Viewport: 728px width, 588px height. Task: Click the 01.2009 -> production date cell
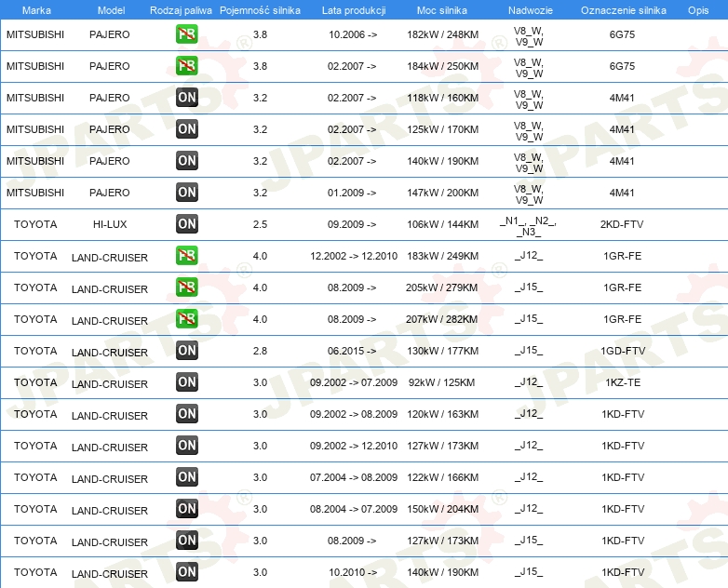352,193
